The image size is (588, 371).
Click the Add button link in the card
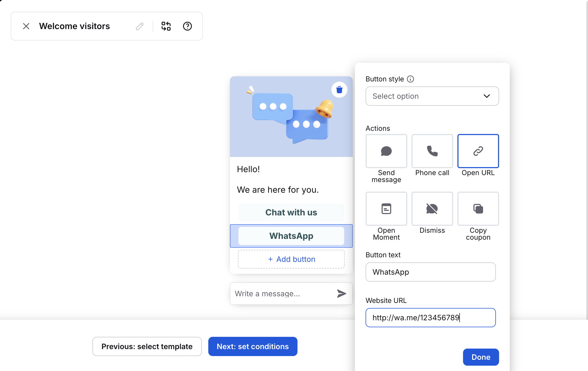pyautogui.click(x=291, y=259)
